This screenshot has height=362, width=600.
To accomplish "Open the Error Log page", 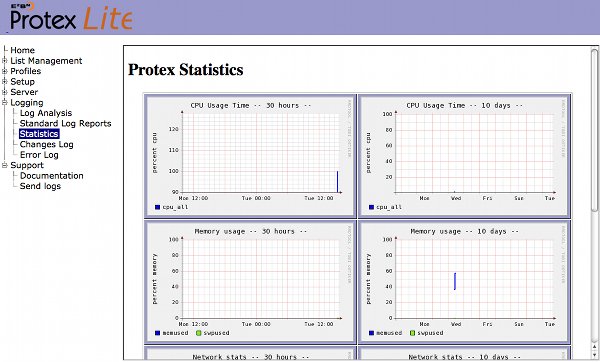I will pos(39,155).
